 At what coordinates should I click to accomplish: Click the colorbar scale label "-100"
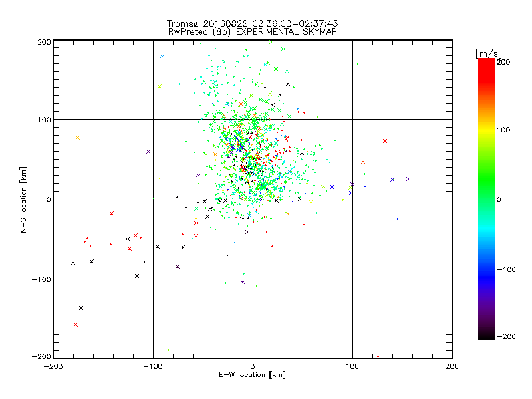click(506, 270)
